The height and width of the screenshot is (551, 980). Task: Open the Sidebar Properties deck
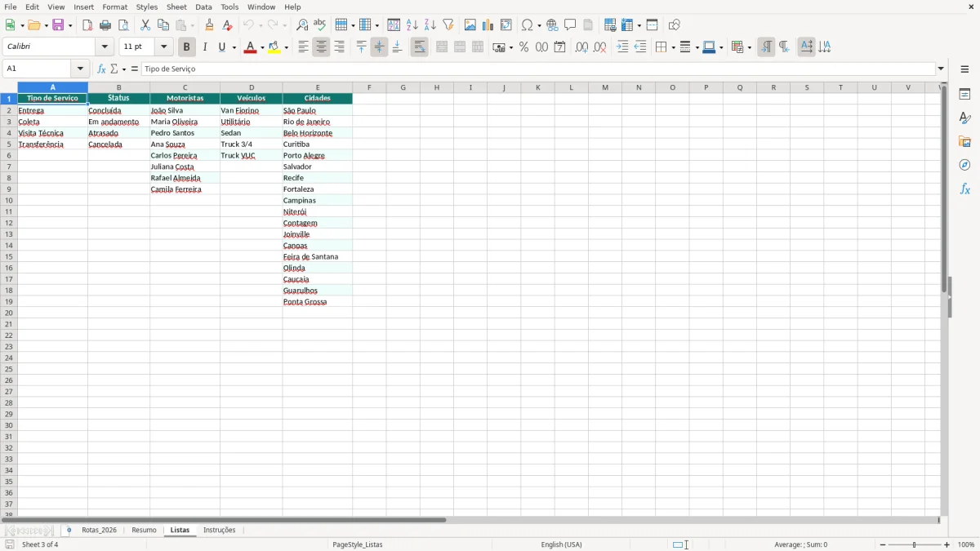point(964,94)
